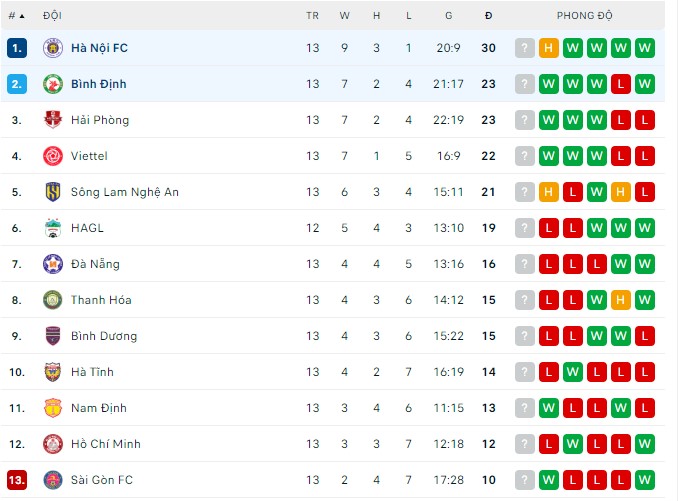Click the question mark badge for Viettel

(x=525, y=156)
